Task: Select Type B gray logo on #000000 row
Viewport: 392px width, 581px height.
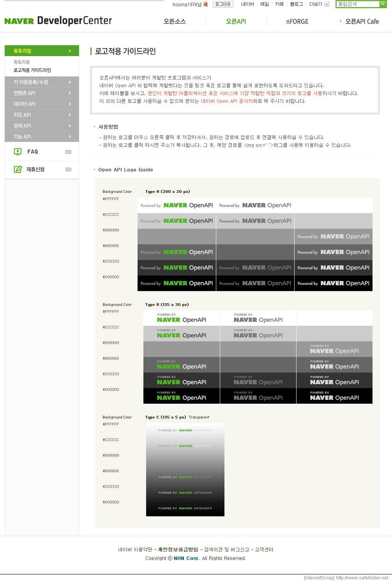Action: coord(258,396)
